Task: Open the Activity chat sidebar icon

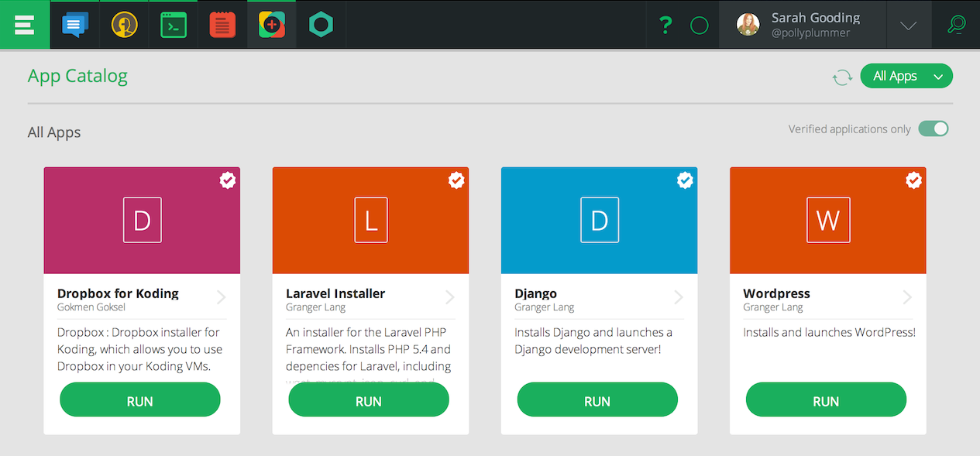Action: point(74,24)
